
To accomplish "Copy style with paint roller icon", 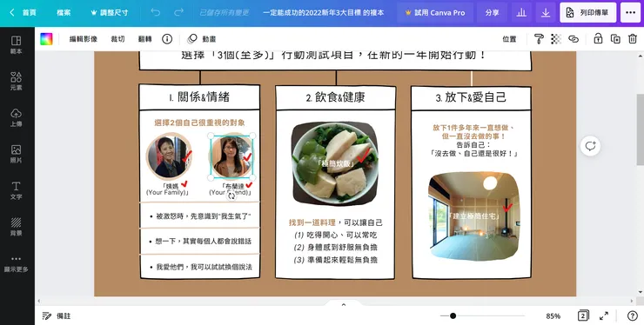I will coord(539,39).
